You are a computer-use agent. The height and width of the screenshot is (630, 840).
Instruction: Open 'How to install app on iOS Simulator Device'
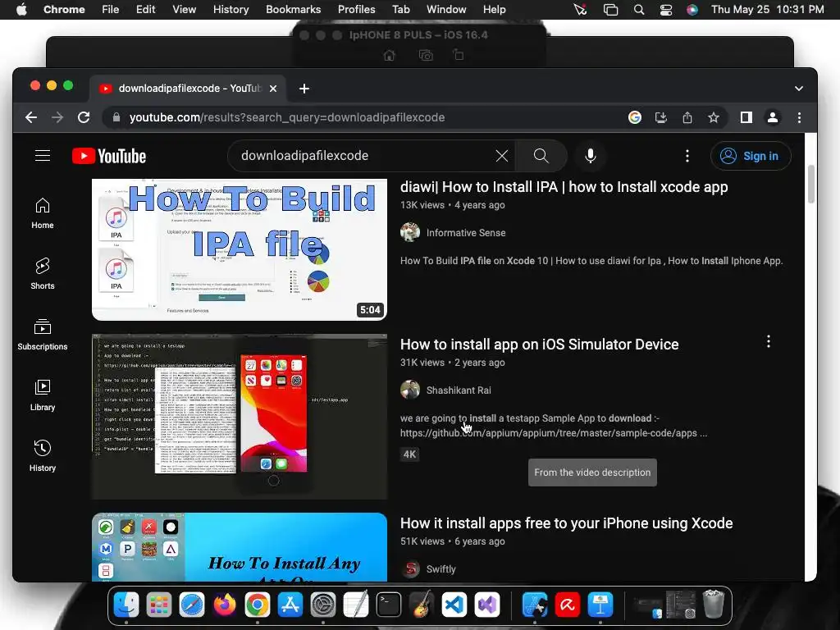click(x=539, y=345)
